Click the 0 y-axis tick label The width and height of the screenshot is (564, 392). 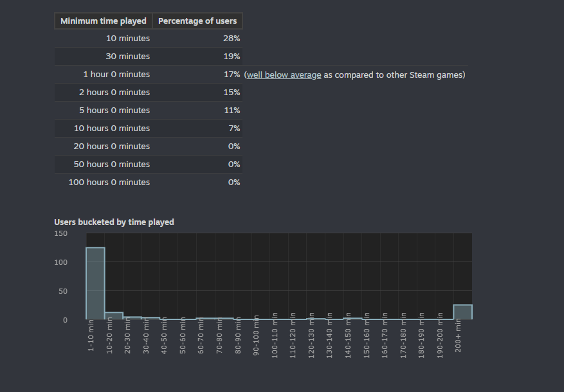pos(65,320)
